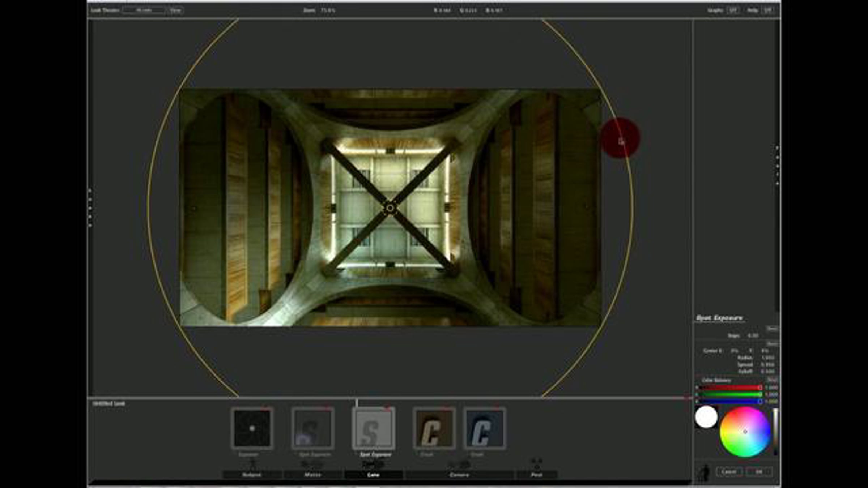Screen dimensions: 868x488
Task: Switch to the Post tab
Action: [x=537, y=475]
